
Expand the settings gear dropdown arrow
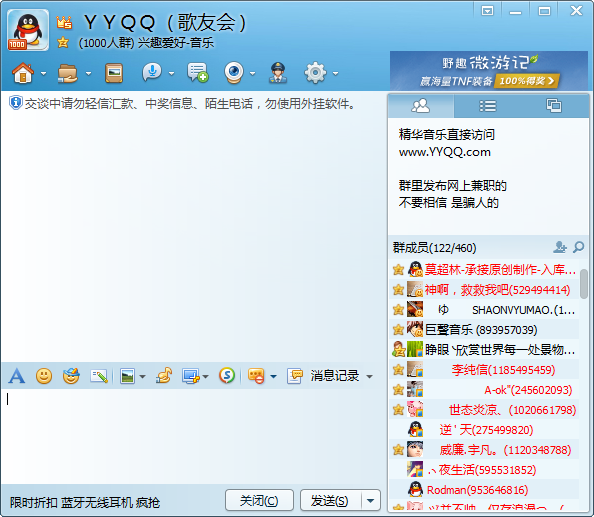point(336,73)
